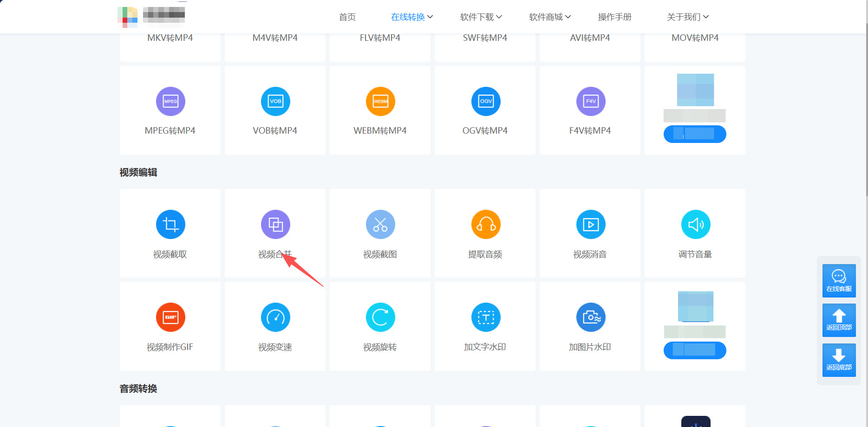Select the 视频变速 speedometer icon
This screenshot has height=427, width=868.
275,317
